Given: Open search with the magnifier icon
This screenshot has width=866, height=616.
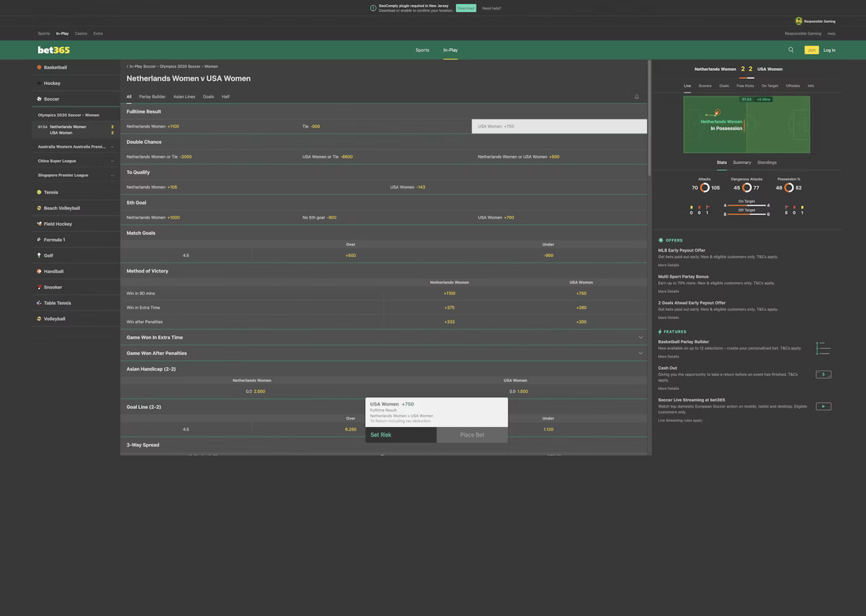Looking at the screenshot, I should (x=791, y=50).
